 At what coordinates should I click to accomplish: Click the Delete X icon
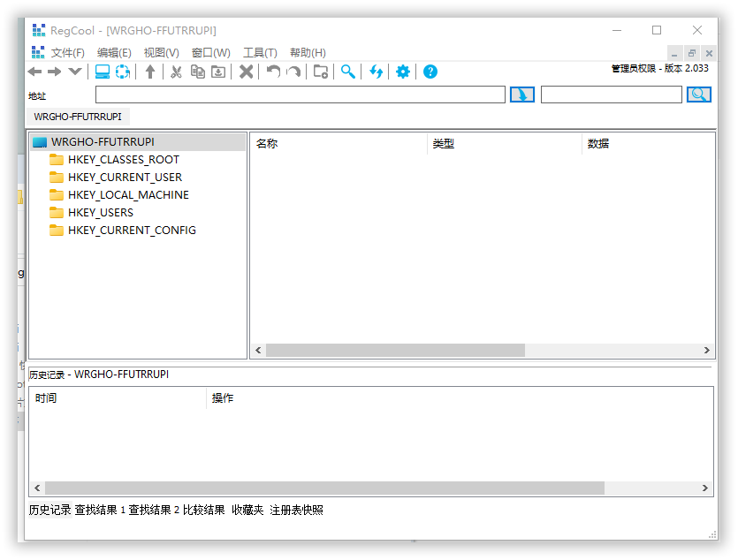[x=247, y=72]
